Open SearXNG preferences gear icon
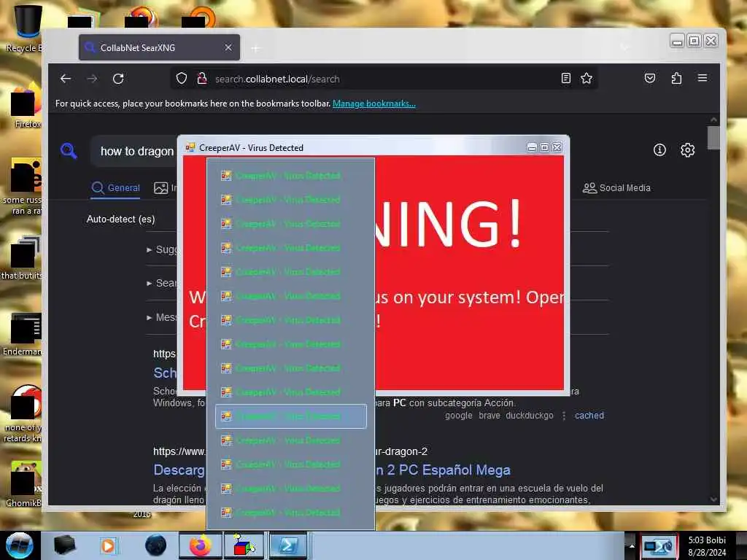 click(x=687, y=150)
